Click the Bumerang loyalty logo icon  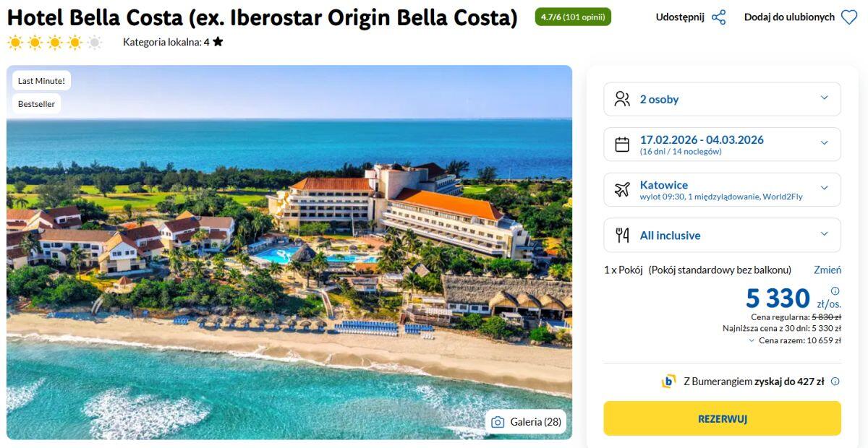669,382
